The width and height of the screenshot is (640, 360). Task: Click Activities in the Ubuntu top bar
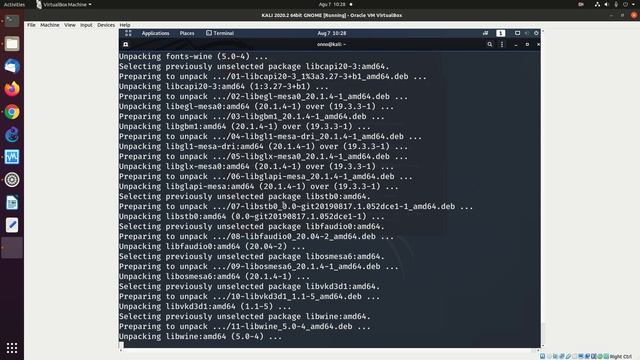(x=14, y=4)
